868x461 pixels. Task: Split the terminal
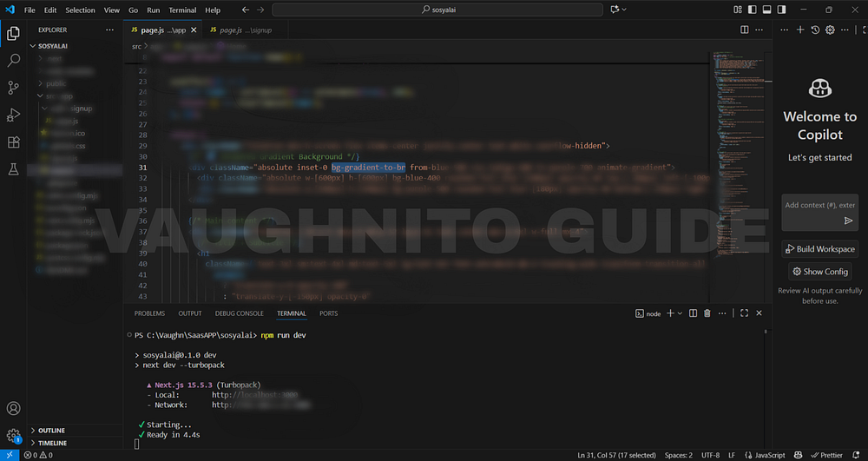coord(693,313)
